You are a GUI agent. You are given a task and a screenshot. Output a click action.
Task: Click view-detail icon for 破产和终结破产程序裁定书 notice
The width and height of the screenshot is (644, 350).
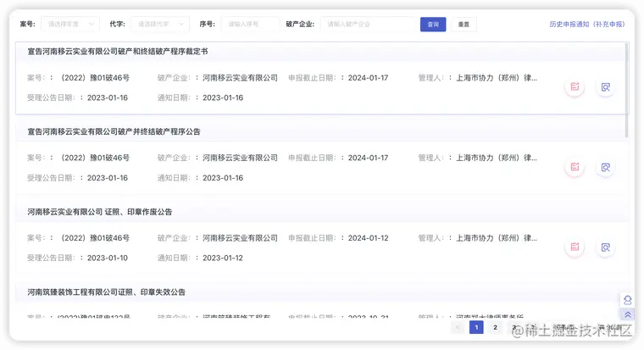point(605,86)
